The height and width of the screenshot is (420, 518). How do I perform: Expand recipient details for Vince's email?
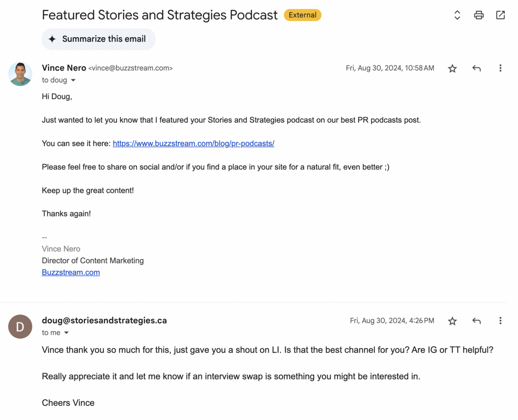click(73, 80)
